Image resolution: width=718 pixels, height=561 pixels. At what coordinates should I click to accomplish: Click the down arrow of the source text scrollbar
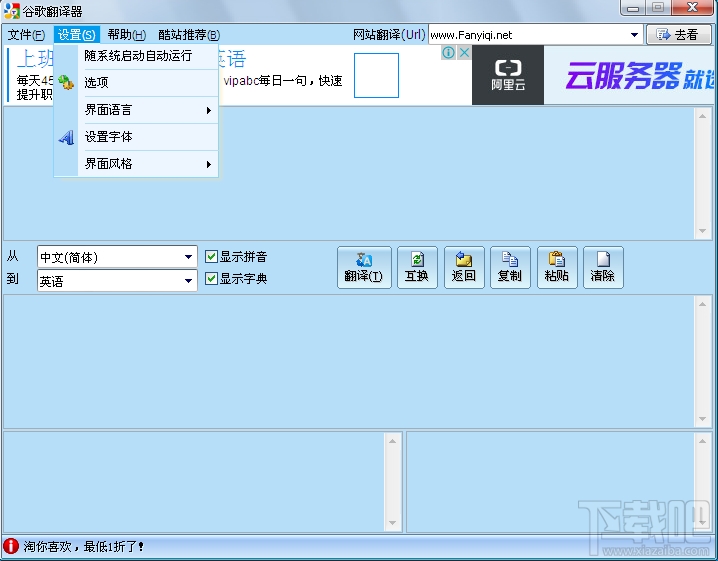[702, 231]
